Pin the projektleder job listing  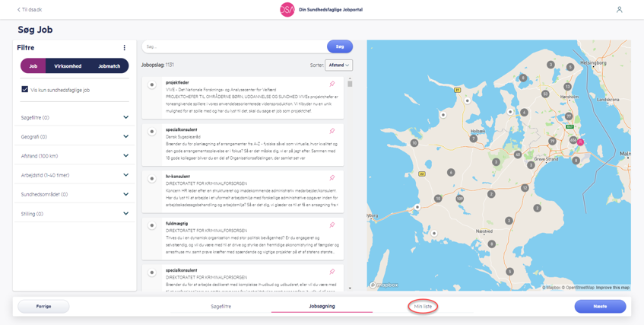coord(332,84)
